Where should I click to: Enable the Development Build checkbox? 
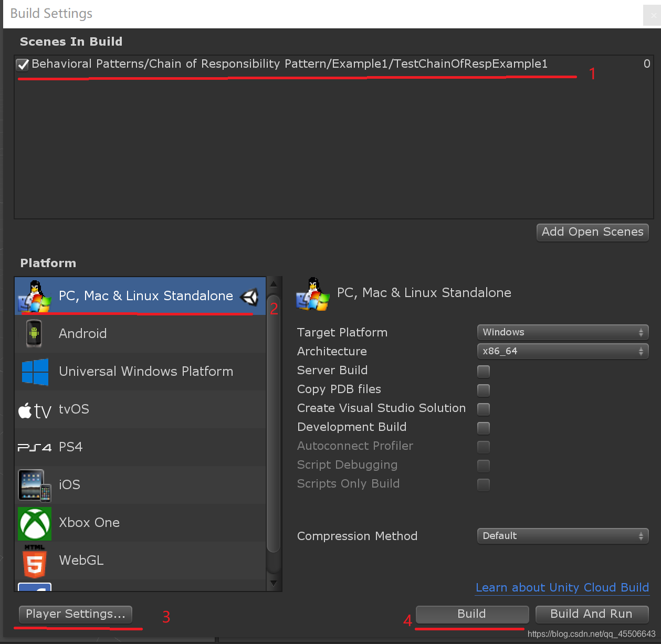484,428
